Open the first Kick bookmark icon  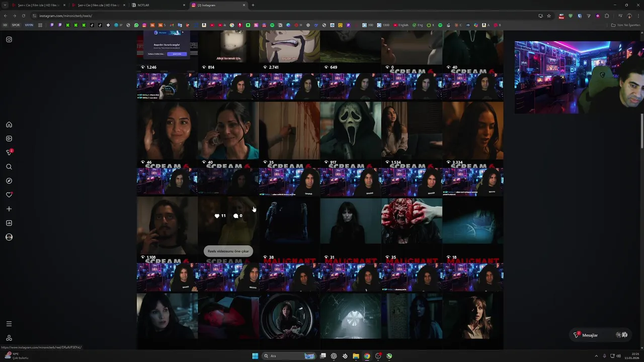tap(68, 25)
